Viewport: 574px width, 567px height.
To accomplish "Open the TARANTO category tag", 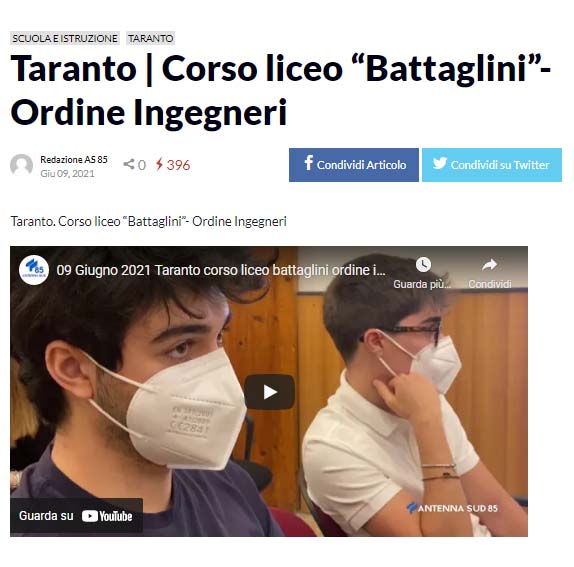I will click(150, 38).
